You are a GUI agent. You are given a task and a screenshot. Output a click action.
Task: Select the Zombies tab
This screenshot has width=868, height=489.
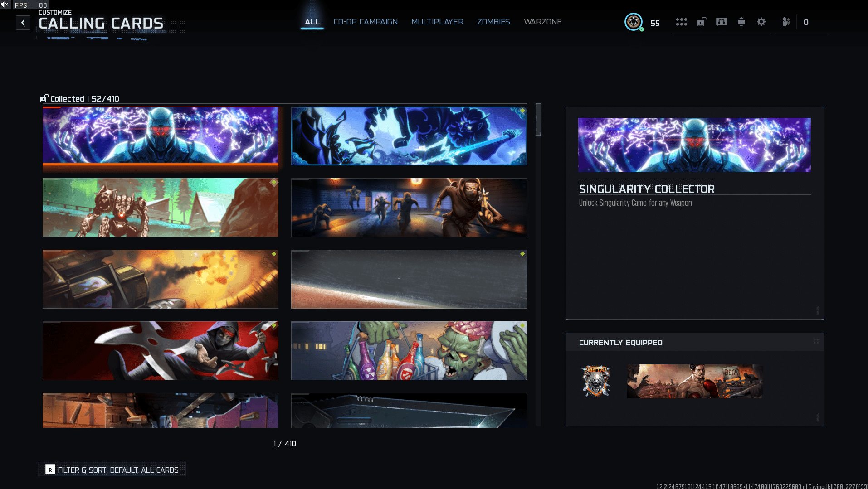(x=493, y=22)
